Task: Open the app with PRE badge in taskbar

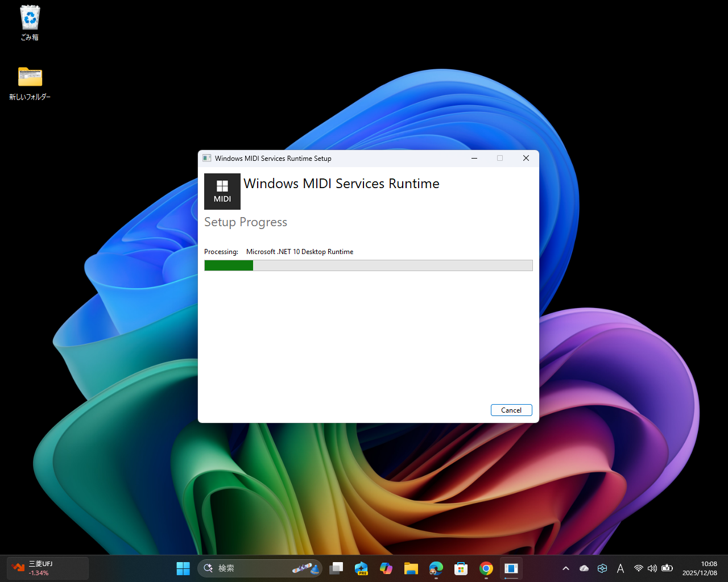Action: coord(361,568)
